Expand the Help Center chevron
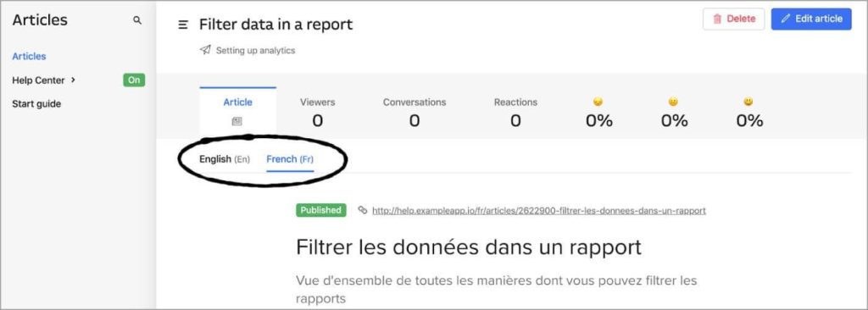The height and width of the screenshot is (310, 868). tap(74, 80)
